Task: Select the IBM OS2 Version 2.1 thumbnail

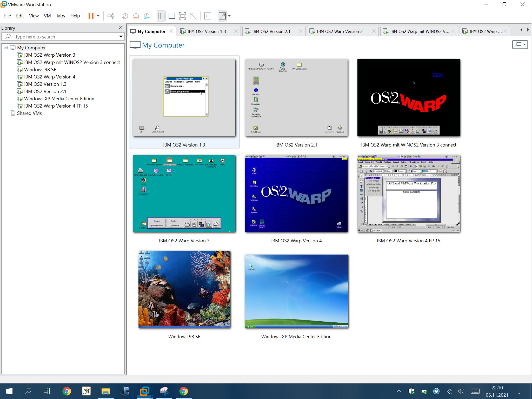Action: (296, 98)
